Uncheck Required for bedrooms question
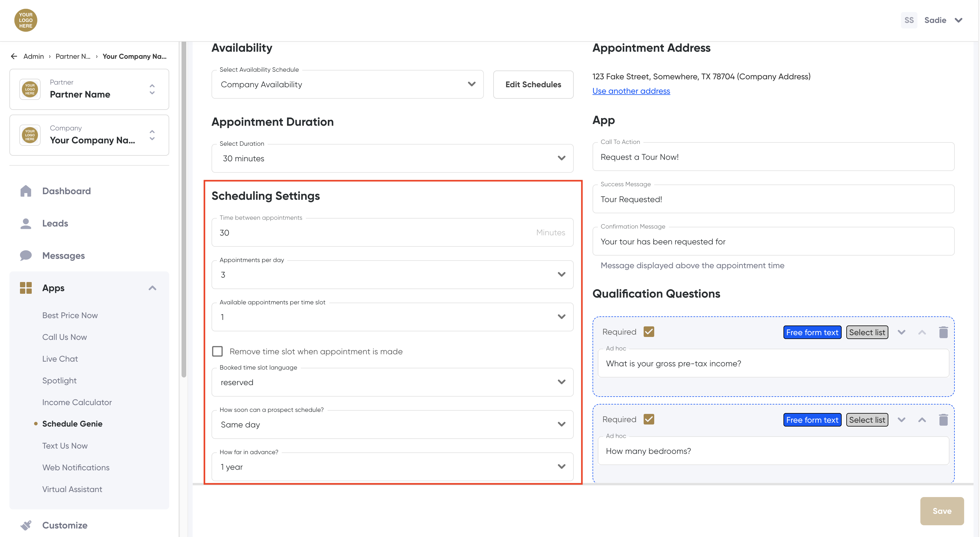This screenshot has width=980, height=537. tap(649, 419)
